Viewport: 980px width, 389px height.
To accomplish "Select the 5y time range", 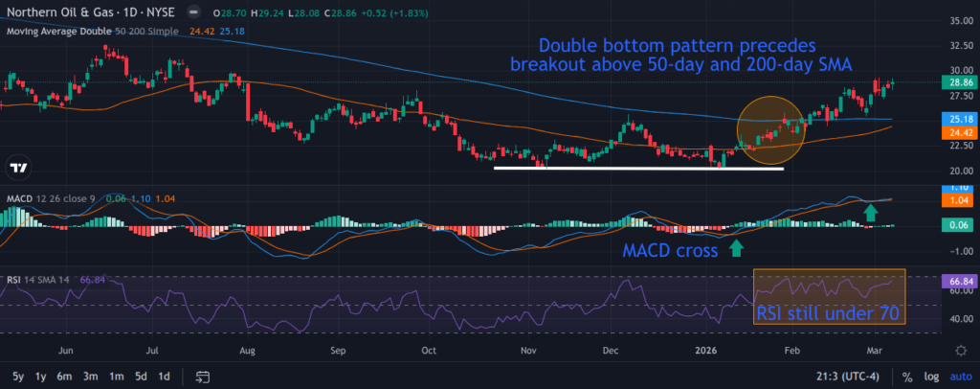I will (x=19, y=376).
